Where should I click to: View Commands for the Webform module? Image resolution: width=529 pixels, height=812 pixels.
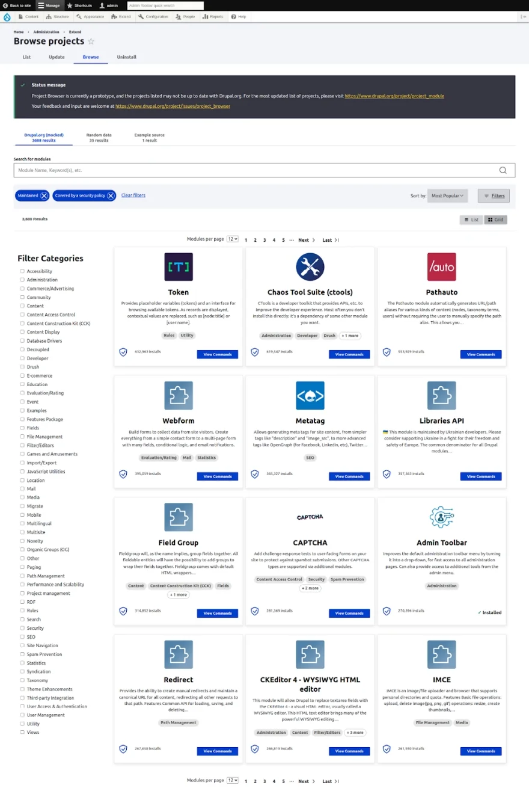[x=217, y=476]
